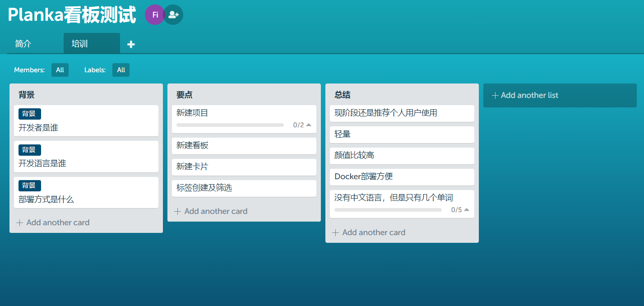
Task: Select the 背景 label badge on 开发者是谁 card
Action: coord(29,113)
